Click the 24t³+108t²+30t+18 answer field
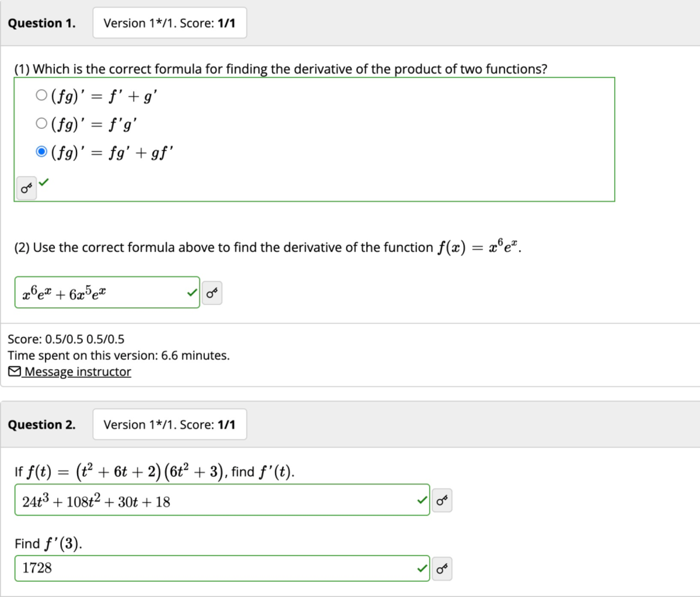 pos(222,500)
